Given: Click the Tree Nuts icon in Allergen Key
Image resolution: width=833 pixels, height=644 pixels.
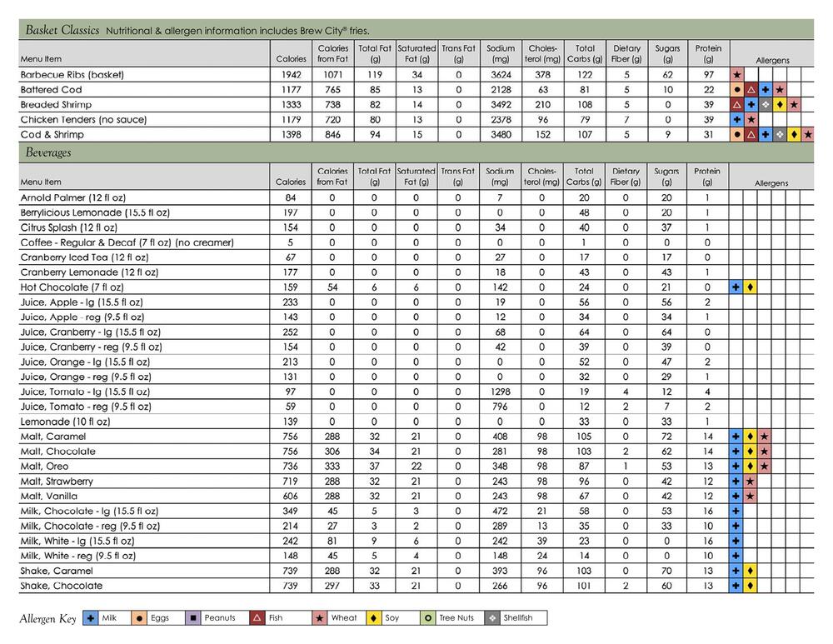Looking at the screenshot, I should [427, 618].
